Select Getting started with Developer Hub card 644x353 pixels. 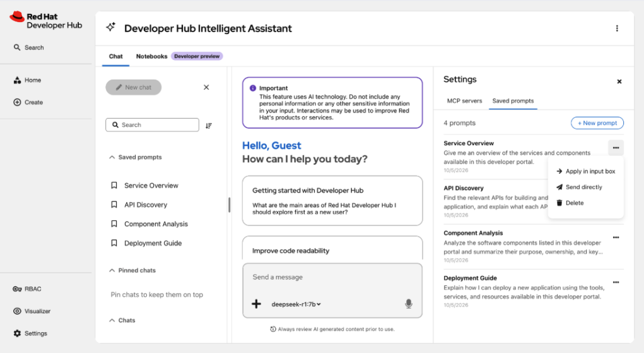[332, 201]
